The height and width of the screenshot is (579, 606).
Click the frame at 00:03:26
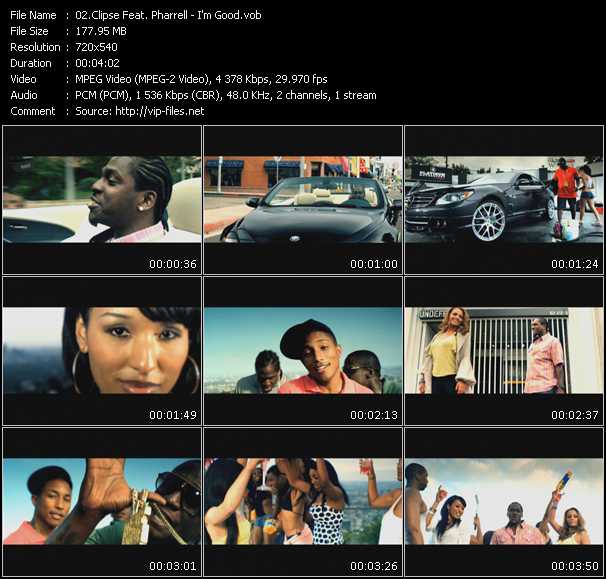(x=303, y=502)
